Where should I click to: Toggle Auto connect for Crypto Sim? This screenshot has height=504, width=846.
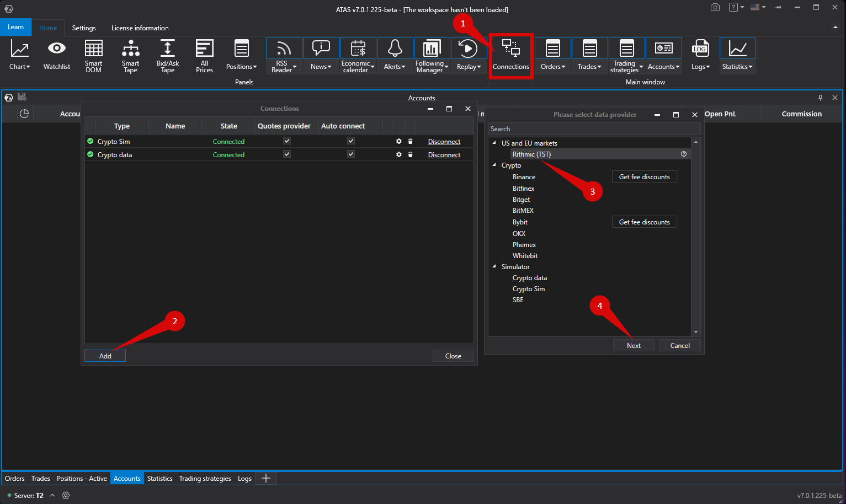(351, 141)
